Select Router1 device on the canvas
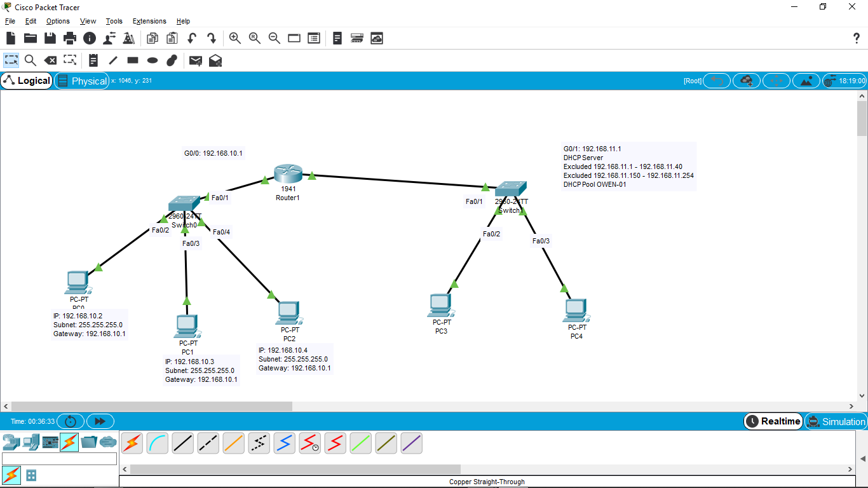Viewport: 868px width, 488px height. 288,173
